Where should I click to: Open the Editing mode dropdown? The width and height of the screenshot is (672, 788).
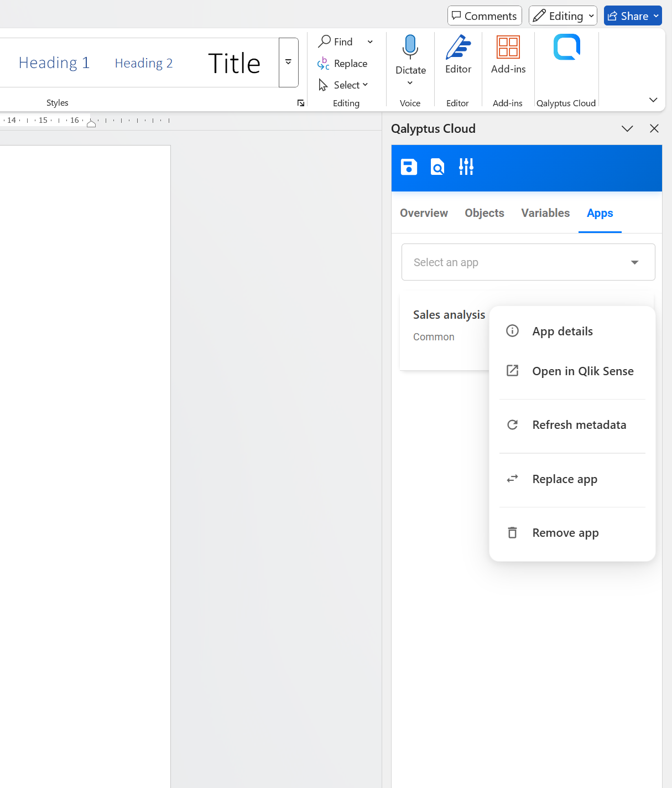[x=562, y=16]
